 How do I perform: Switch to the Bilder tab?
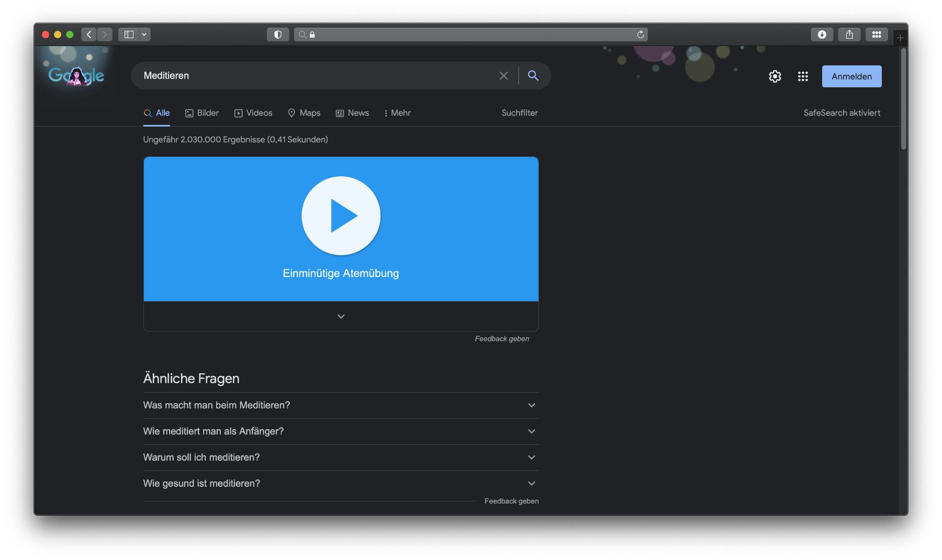click(x=202, y=113)
